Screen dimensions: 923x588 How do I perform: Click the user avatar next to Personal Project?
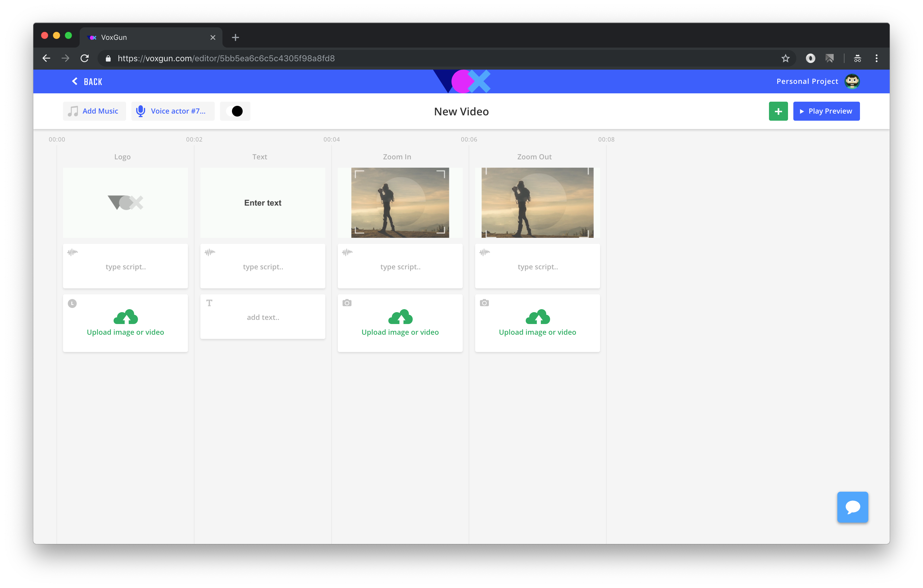[x=852, y=81]
